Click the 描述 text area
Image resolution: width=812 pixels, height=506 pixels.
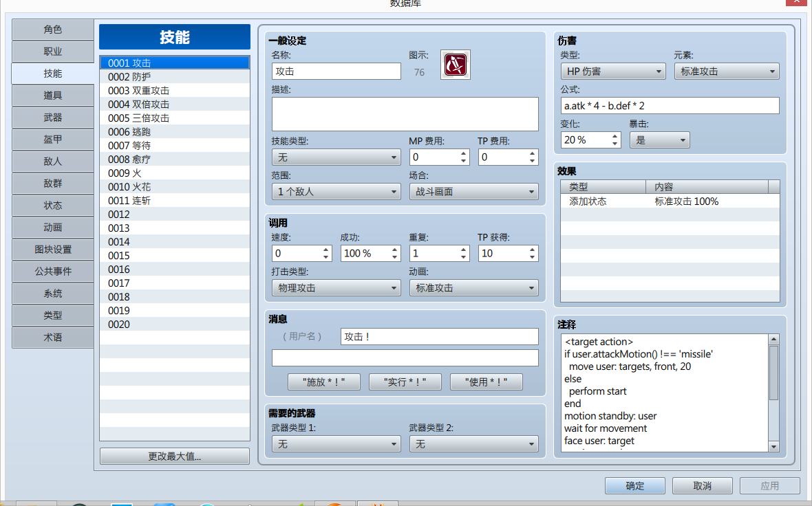(x=405, y=114)
